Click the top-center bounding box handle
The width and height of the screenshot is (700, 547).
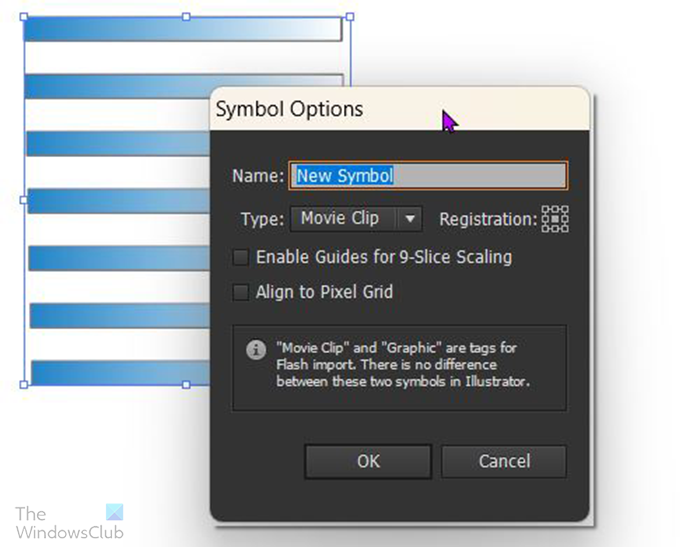(x=186, y=17)
